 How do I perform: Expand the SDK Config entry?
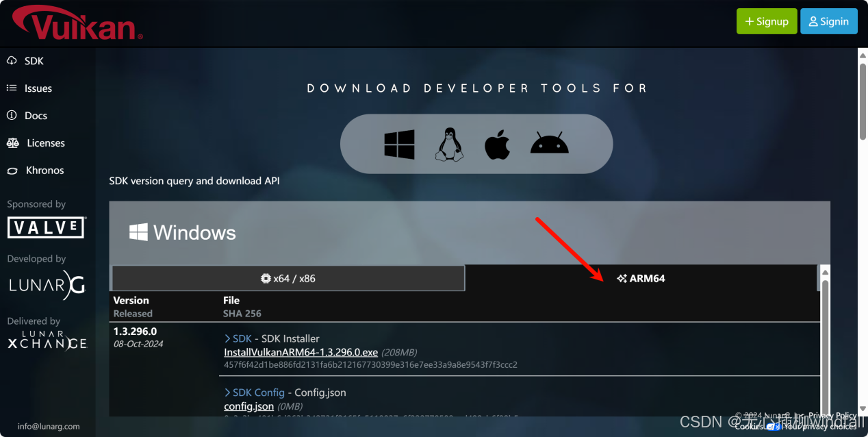tap(254, 392)
